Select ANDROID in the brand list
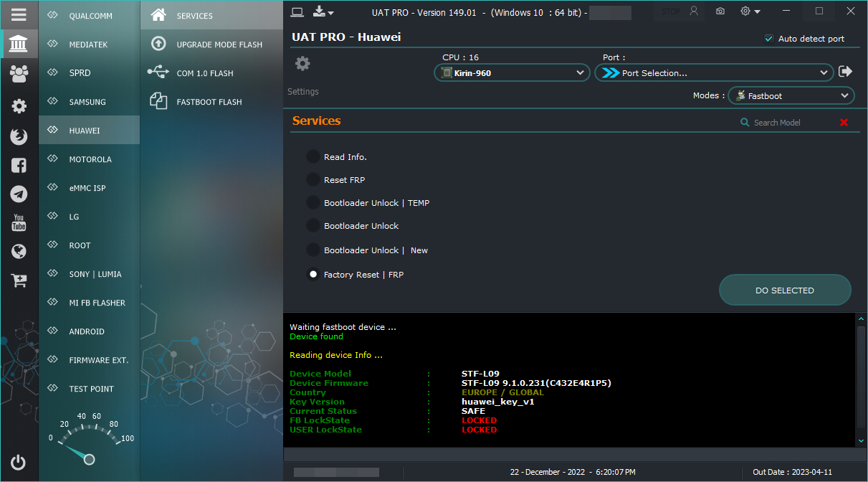Screen dimensions: 868x482 89,331
